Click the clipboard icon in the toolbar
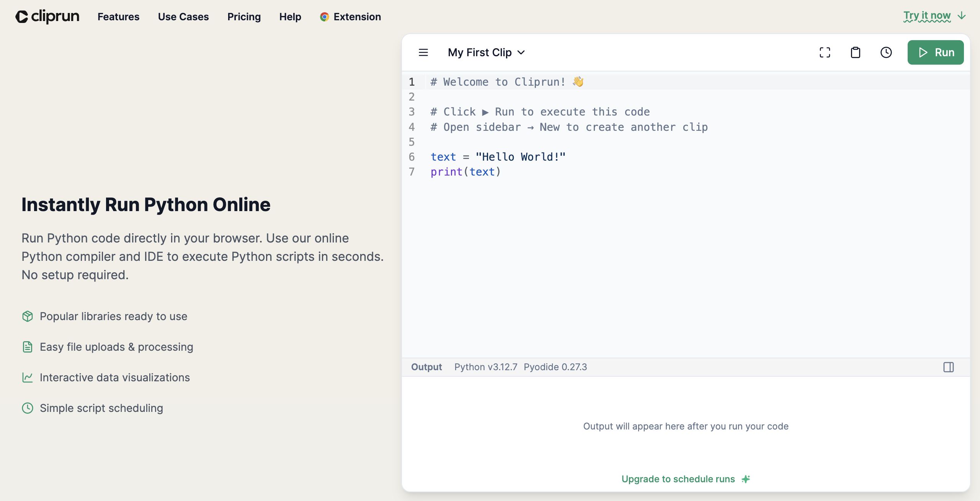 pos(855,52)
